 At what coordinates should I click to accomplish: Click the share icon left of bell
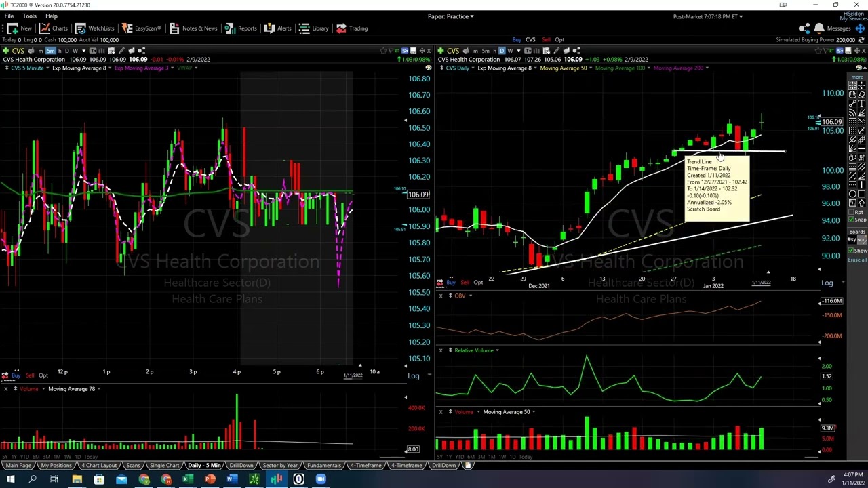coord(804,28)
